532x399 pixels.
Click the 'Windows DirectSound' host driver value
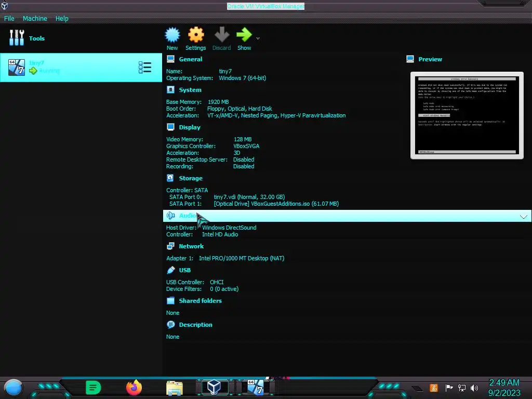coord(229,228)
